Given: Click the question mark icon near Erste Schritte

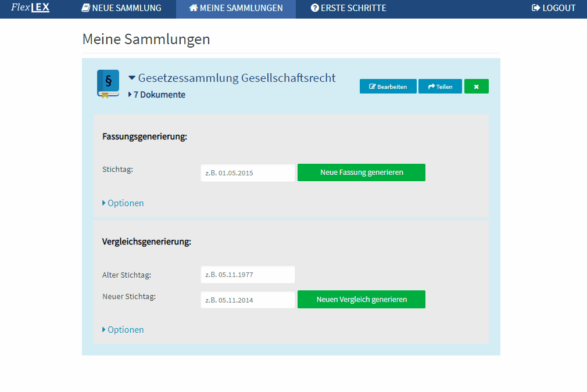Looking at the screenshot, I should coord(315,8).
